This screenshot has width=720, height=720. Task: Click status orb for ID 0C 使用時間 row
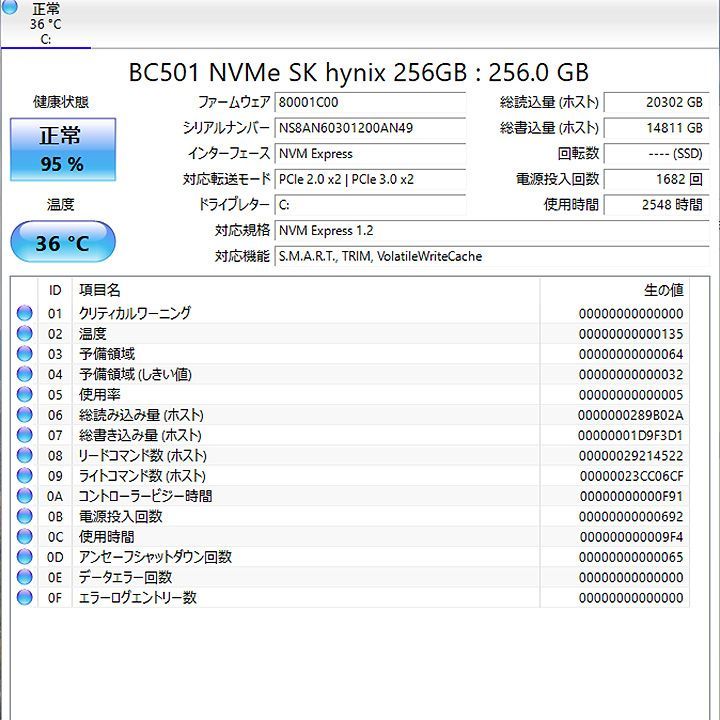point(24,536)
